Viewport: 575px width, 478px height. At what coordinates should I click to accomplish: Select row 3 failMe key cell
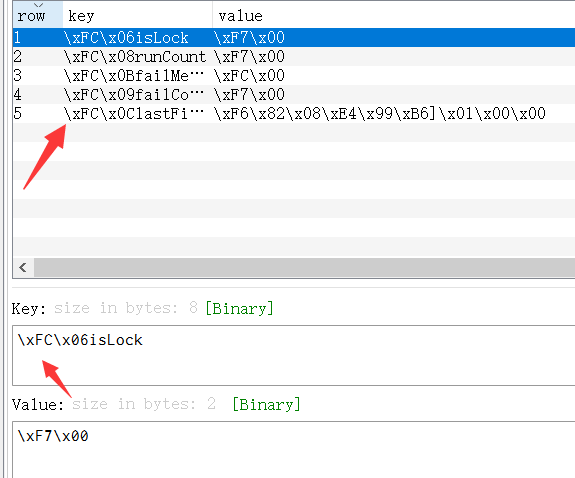point(134,76)
